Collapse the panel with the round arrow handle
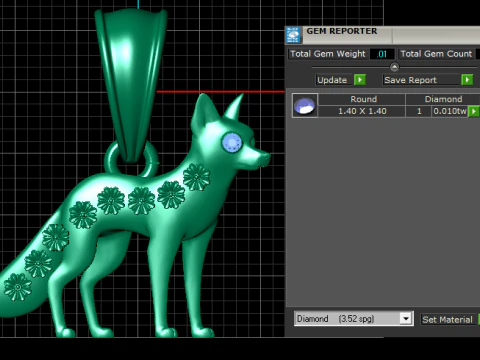This screenshot has width=480, height=360. pos(394,67)
